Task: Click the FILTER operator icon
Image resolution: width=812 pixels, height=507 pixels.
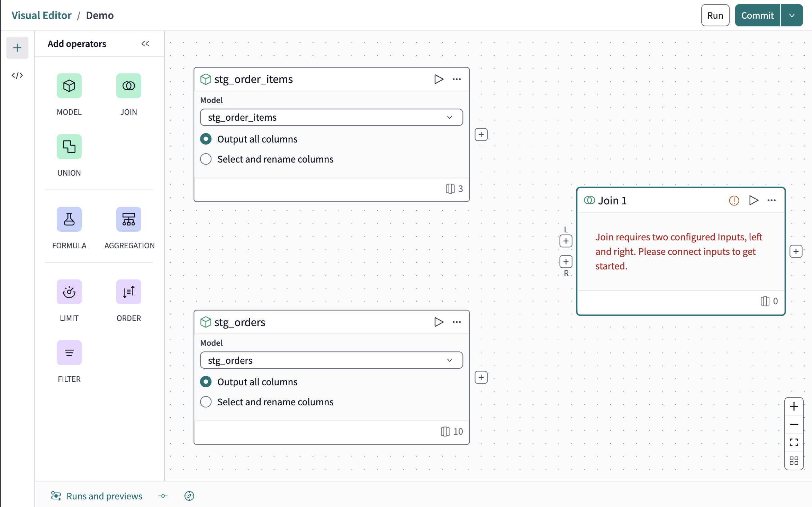Action: pos(69,353)
